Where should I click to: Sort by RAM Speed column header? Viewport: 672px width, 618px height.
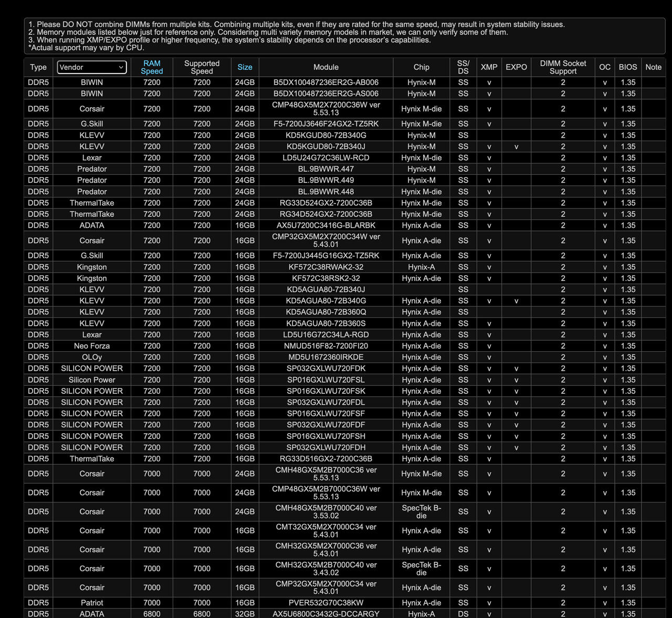[152, 67]
